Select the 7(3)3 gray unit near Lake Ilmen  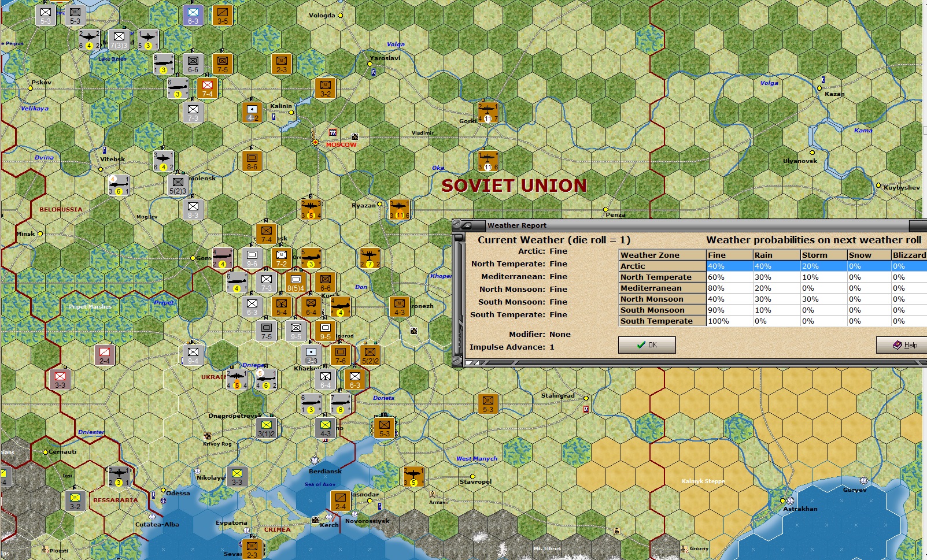[119, 40]
